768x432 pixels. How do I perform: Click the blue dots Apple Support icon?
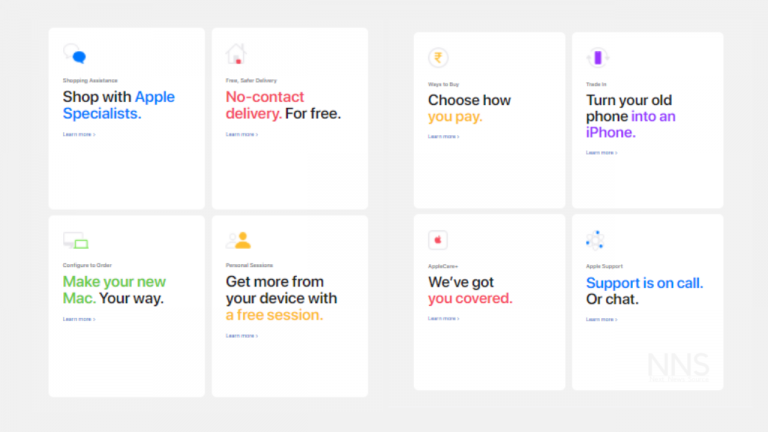[595, 240]
